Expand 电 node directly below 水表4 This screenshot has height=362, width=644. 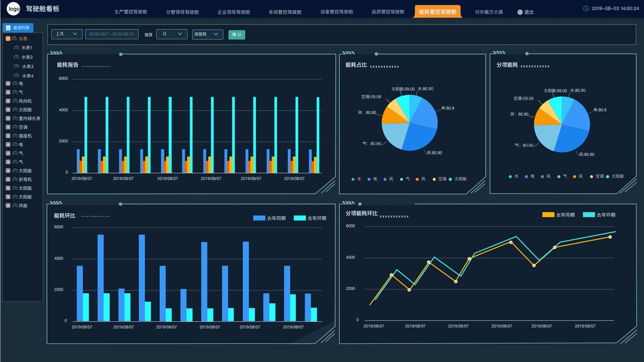click(x=8, y=83)
